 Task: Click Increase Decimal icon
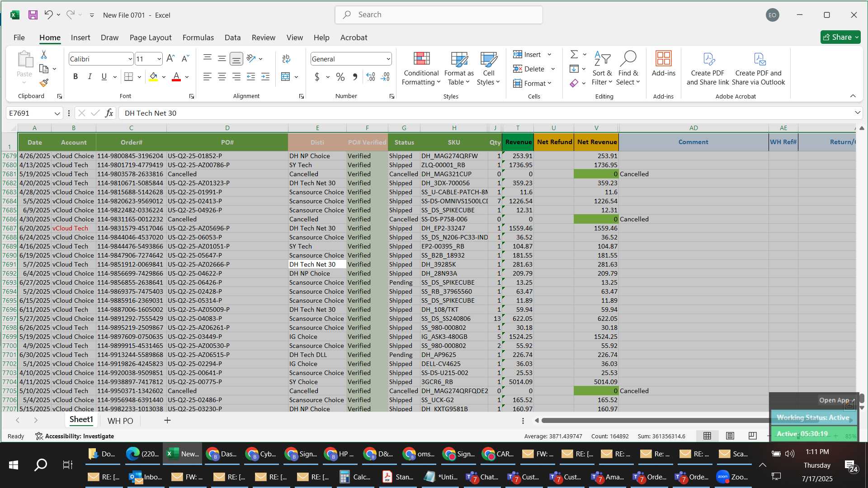coord(371,77)
